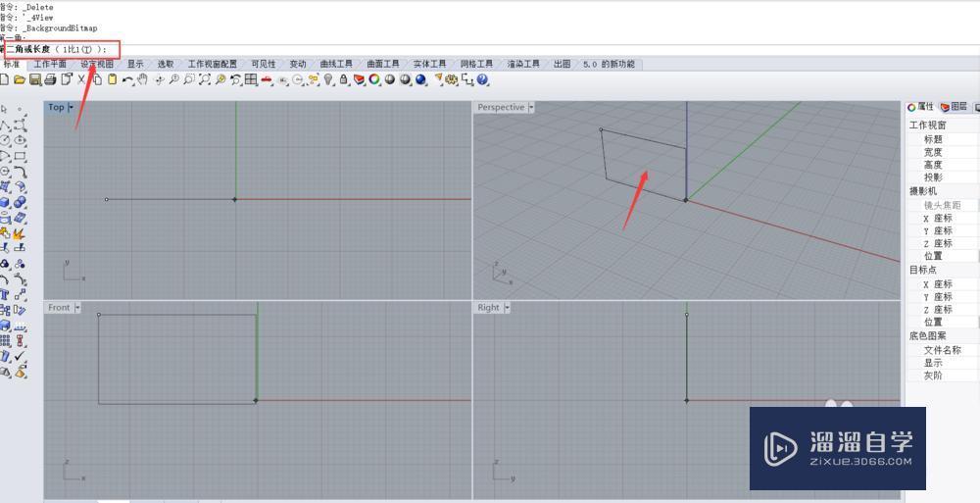Select the pointer tool in left toolbar
Screen dimensions: 980x503
point(4,109)
